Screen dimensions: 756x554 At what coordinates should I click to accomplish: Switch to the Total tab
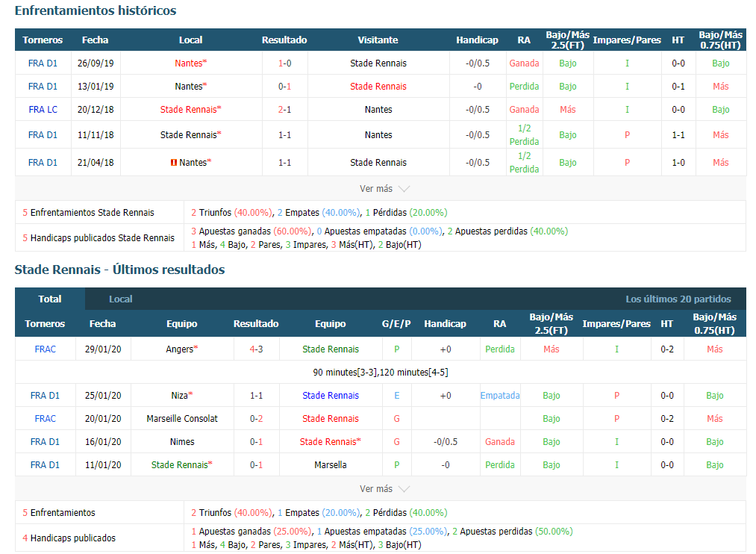tap(50, 299)
